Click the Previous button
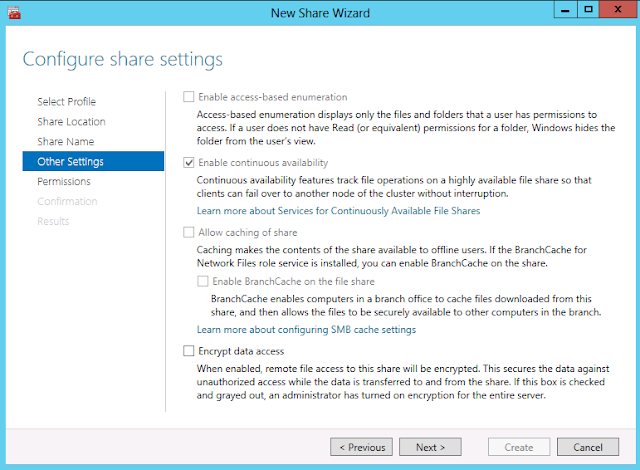640x470 pixels. point(360,447)
